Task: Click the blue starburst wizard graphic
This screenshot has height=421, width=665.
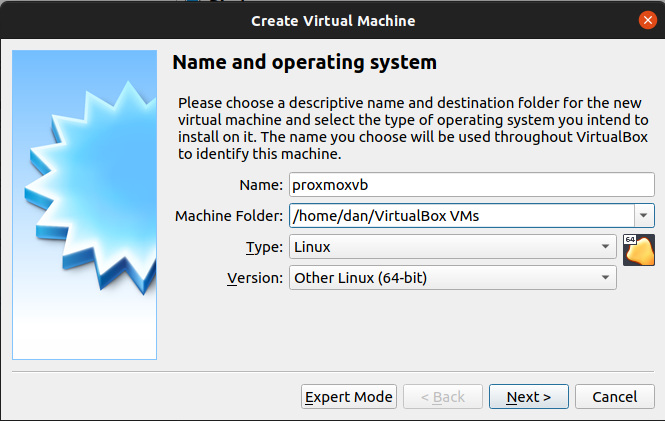Action: [x=84, y=198]
